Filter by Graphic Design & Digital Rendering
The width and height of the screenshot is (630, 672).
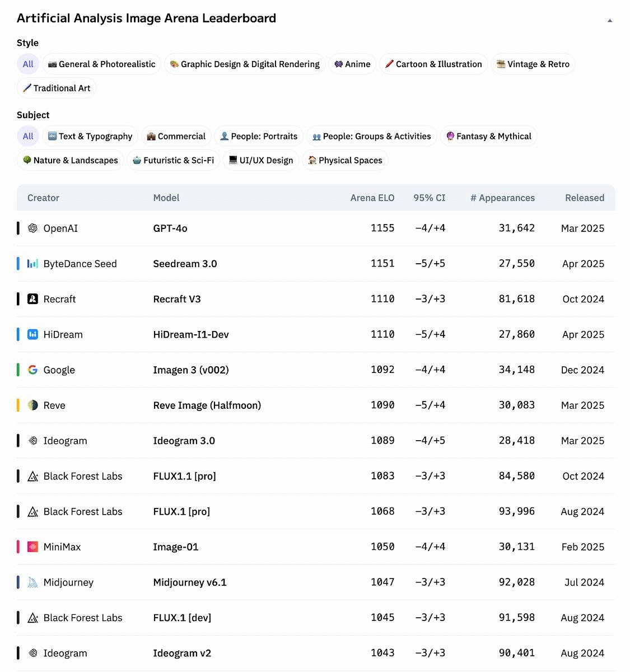(x=245, y=64)
